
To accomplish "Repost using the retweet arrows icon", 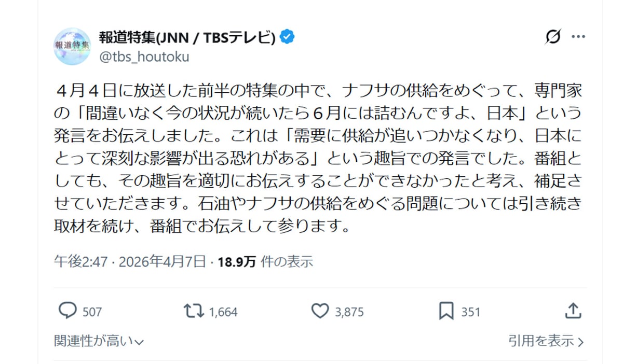I will tap(194, 311).
